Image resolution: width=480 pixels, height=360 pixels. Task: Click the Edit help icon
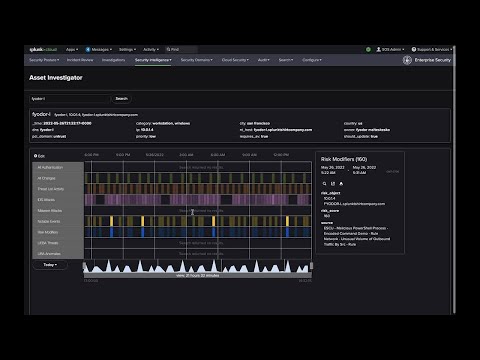(35, 156)
